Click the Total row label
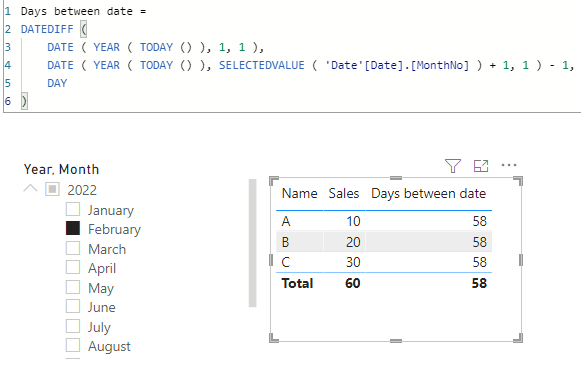The height and width of the screenshot is (371, 581). (298, 284)
